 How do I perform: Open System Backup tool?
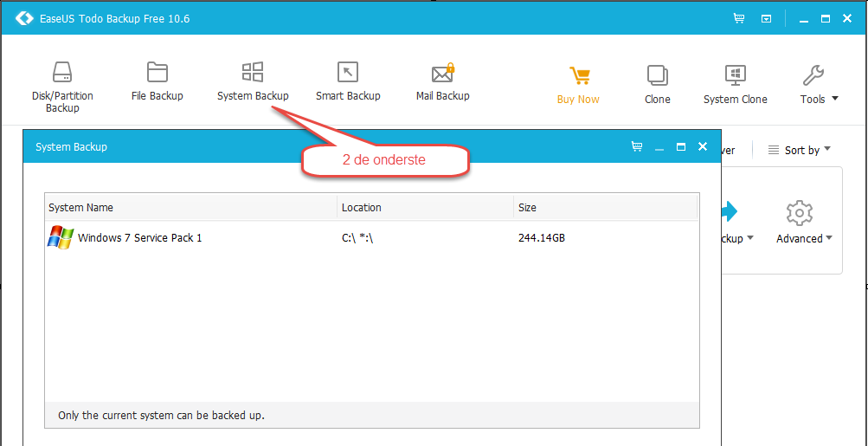pyautogui.click(x=253, y=81)
